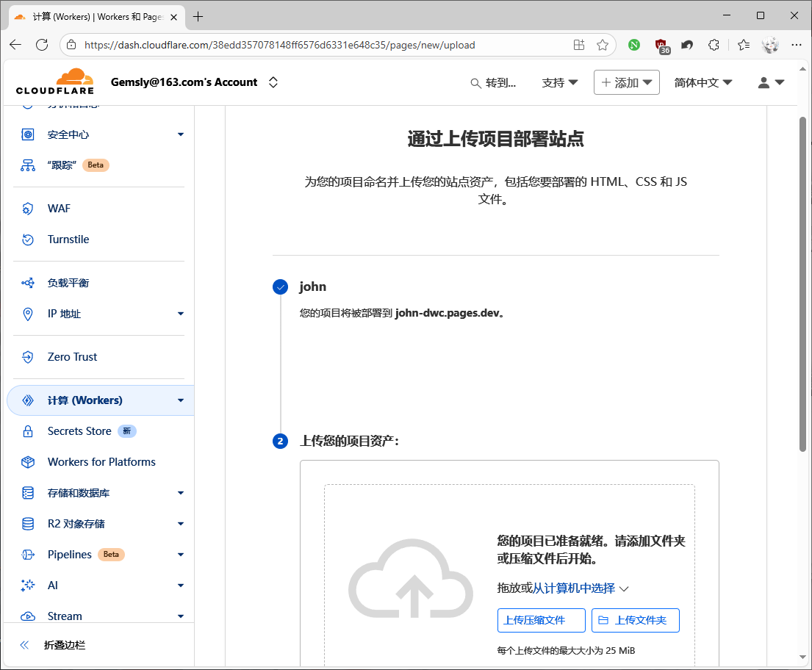Select Stream from the sidebar
Viewport: 812px width, 670px height.
65,616
